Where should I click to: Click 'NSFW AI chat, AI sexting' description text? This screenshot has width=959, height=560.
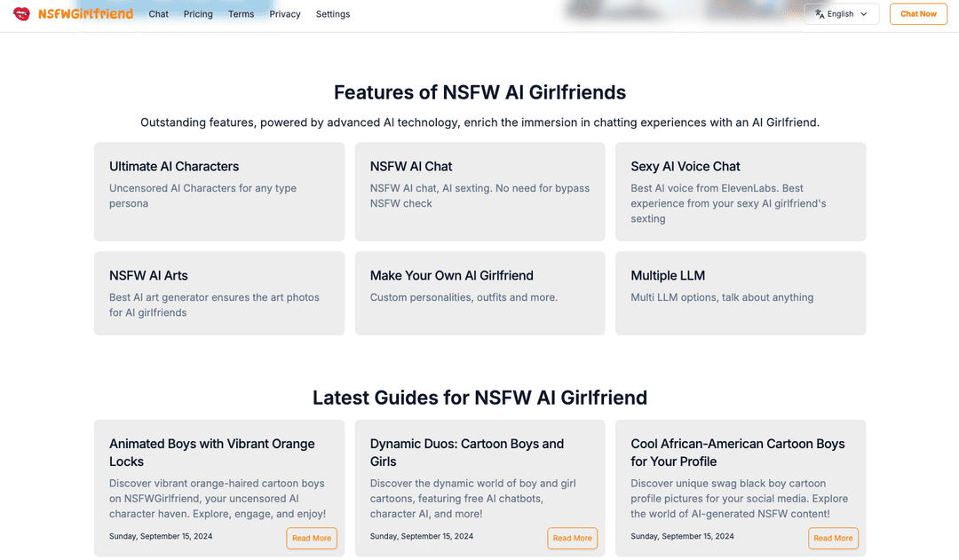click(x=479, y=195)
